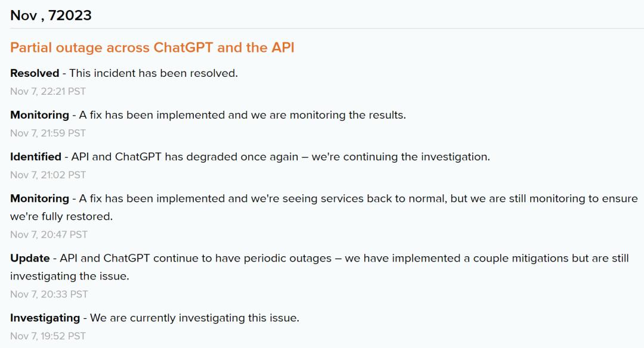644x348 pixels.
Task: Click the Nov 7, 20:33 PST timestamp
Action: point(49,294)
